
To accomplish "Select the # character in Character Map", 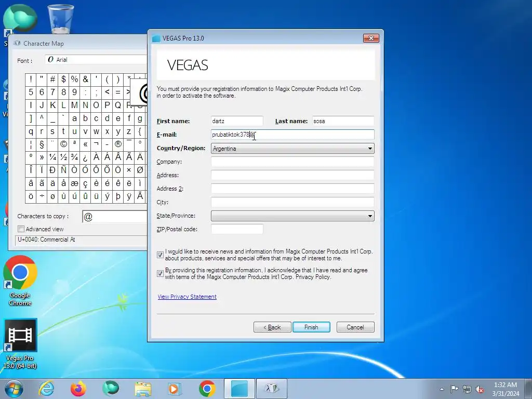I will (52, 79).
